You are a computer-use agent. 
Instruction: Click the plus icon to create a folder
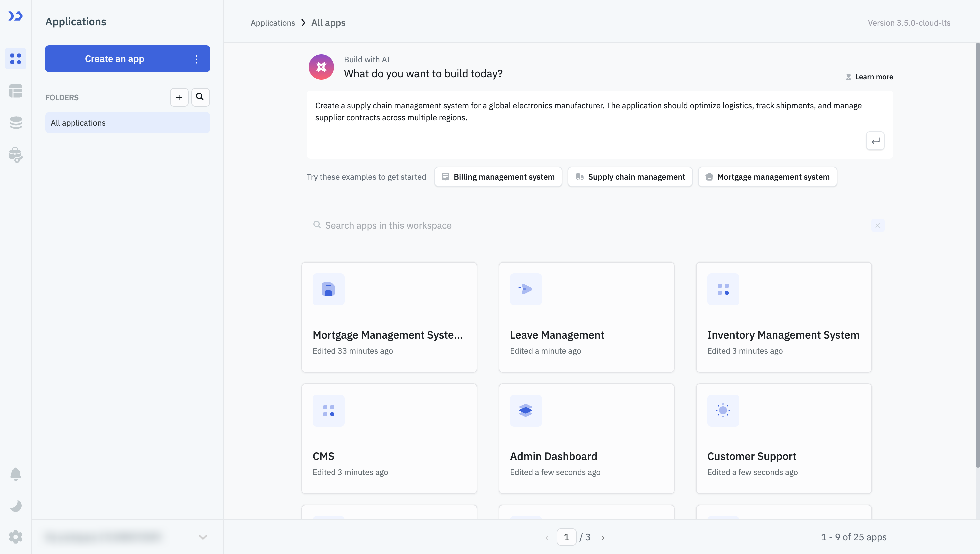[179, 97]
